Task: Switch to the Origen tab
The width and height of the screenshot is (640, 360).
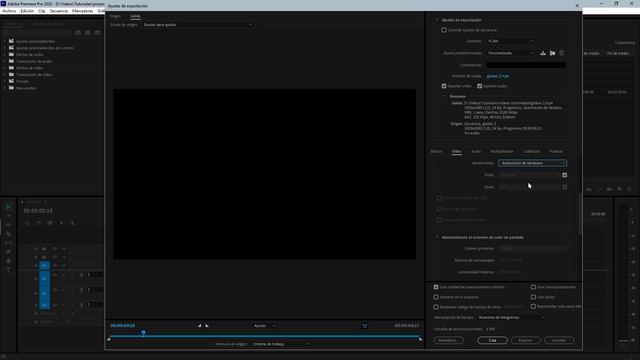Action: 115,16
